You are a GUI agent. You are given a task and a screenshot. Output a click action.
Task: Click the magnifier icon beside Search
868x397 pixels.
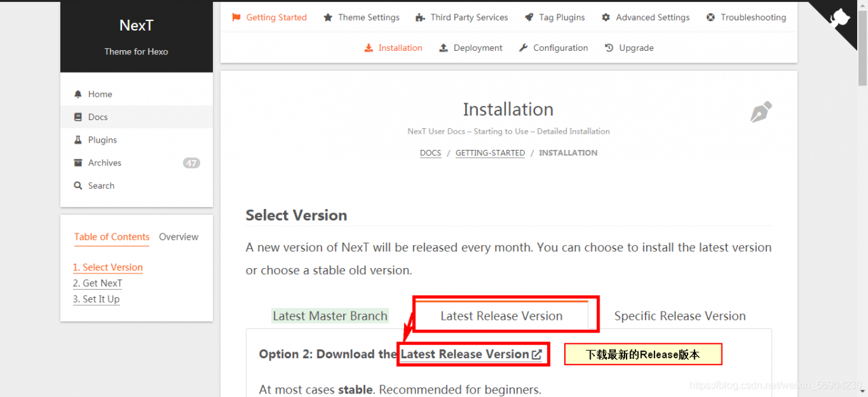click(78, 186)
